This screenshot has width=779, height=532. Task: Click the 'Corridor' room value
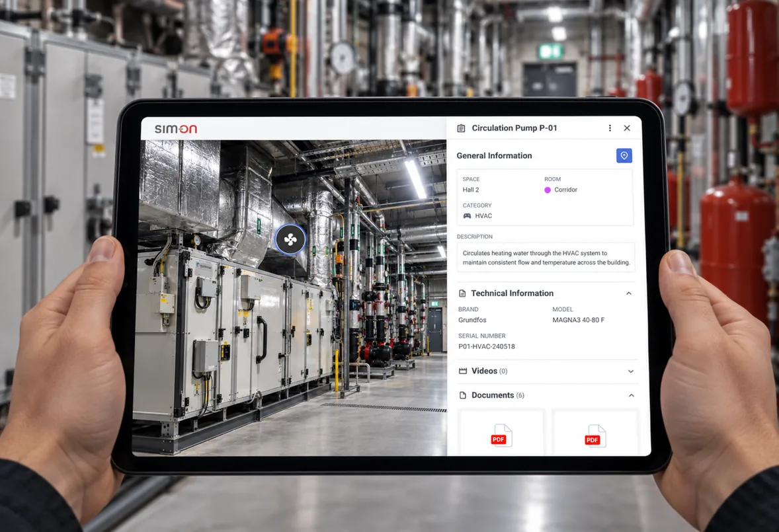point(566,190)
